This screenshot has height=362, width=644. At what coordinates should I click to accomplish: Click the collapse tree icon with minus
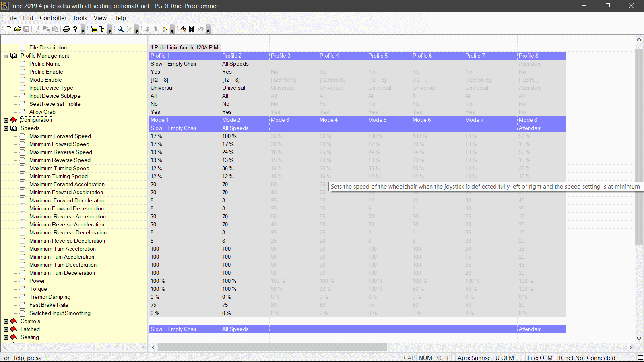102,29
